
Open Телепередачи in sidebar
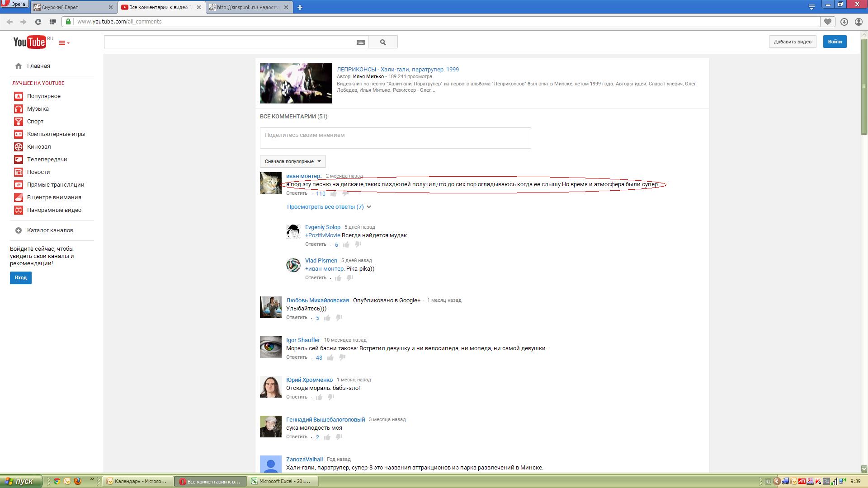pyautogui.click(x=47, y=160)
